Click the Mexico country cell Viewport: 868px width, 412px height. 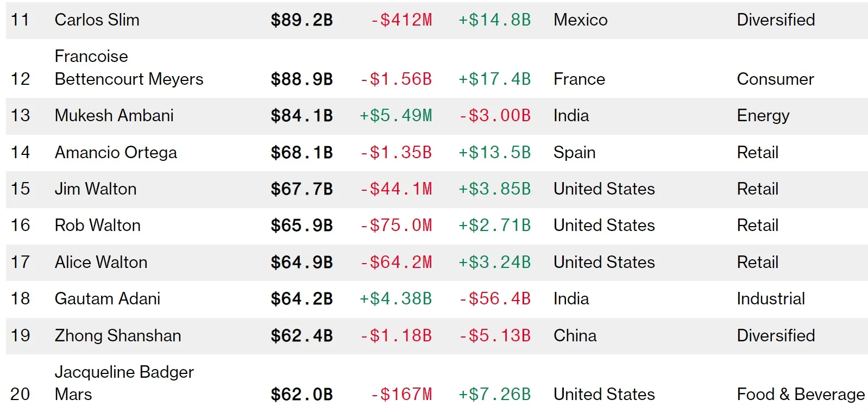580,20
